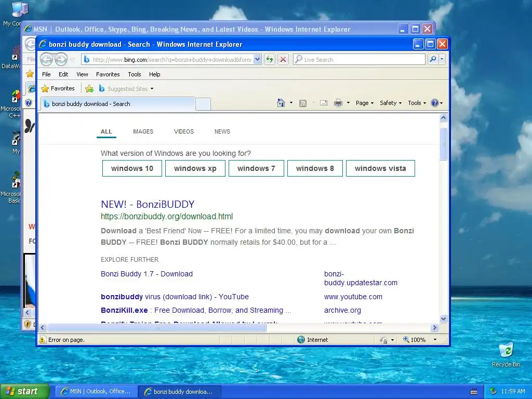Switch to MSN taskbar button

[96, 392]
